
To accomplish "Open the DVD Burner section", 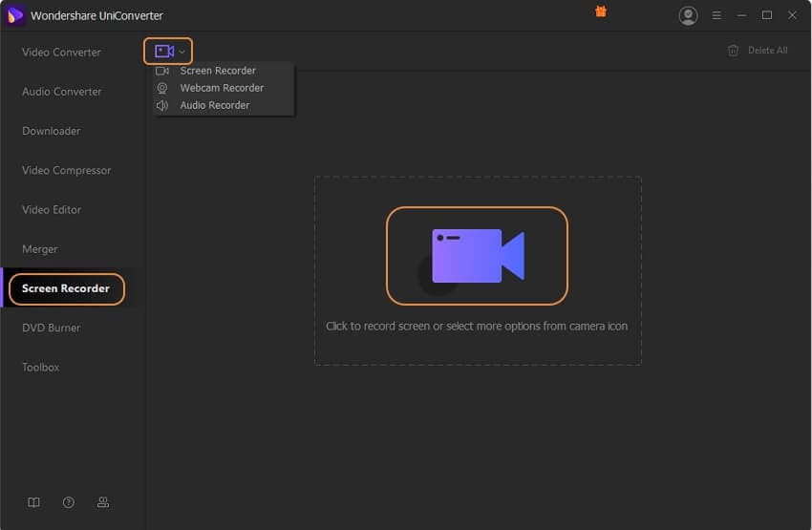I will (51, 328).
